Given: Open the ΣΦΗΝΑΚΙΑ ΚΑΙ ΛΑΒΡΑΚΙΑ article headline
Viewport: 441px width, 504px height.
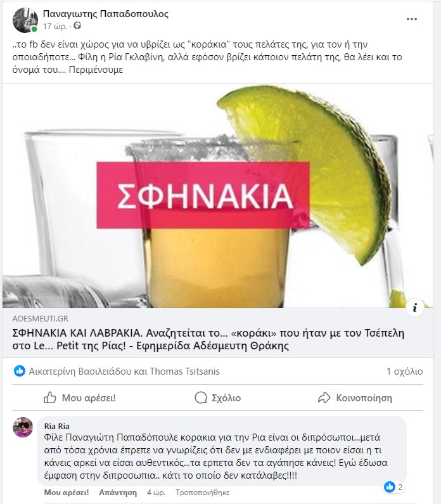Looking at the screenshot, I should click(208, 339).
